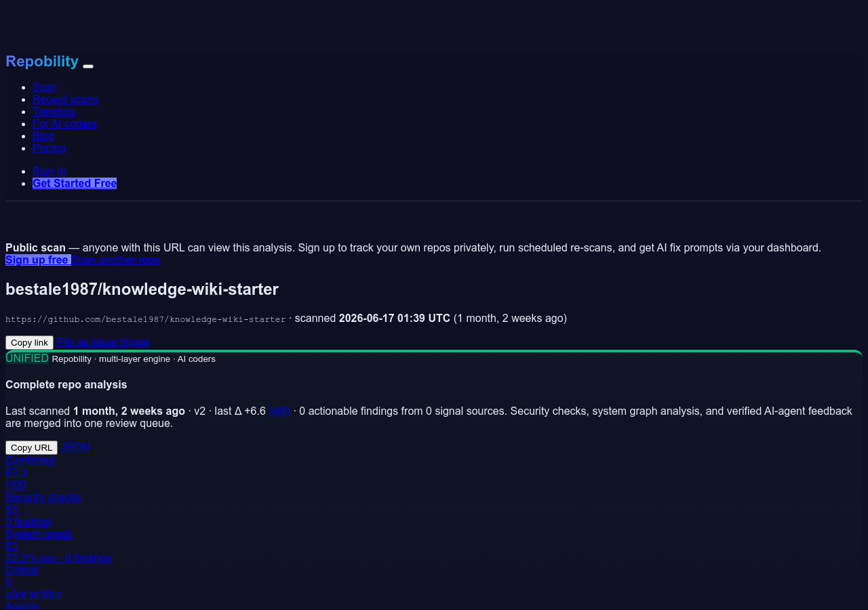Click the Copy link button
Viewport: 868px width, 610px height.
click(29, 342)
